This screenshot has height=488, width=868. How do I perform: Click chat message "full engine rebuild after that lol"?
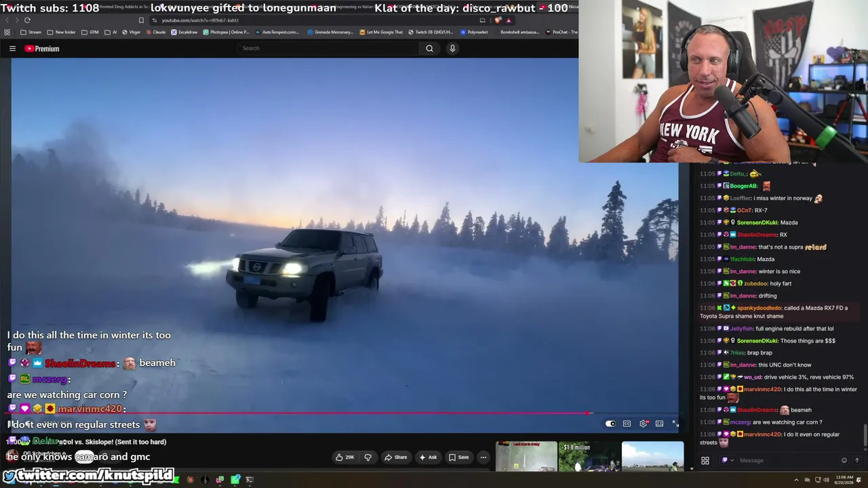795,328
